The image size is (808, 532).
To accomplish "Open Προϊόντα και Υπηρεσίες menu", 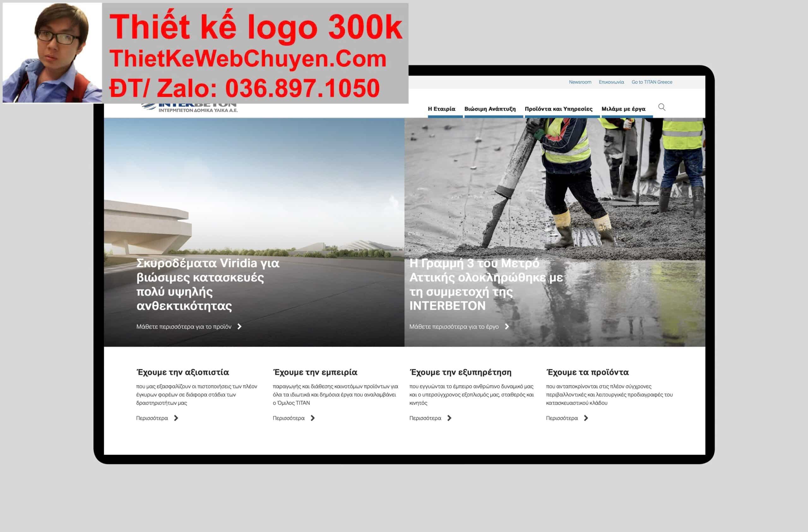I will (x=558, y=109).
